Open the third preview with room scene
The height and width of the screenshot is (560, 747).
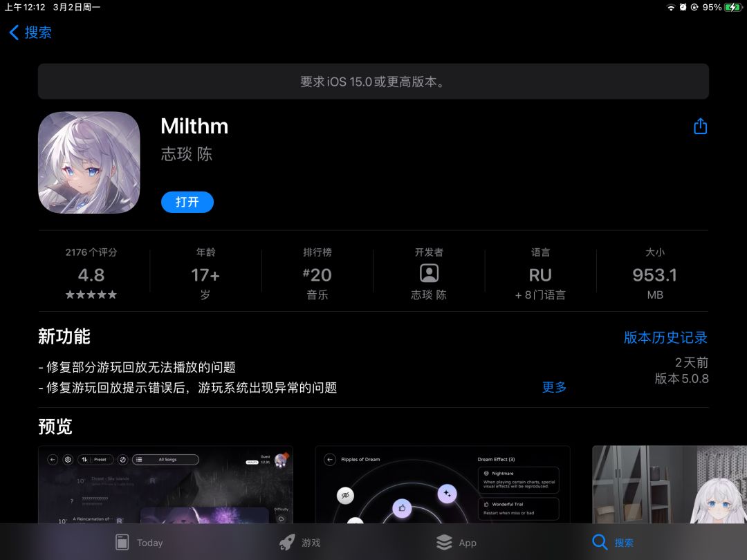pyautogui.click(x=670, y=484)
